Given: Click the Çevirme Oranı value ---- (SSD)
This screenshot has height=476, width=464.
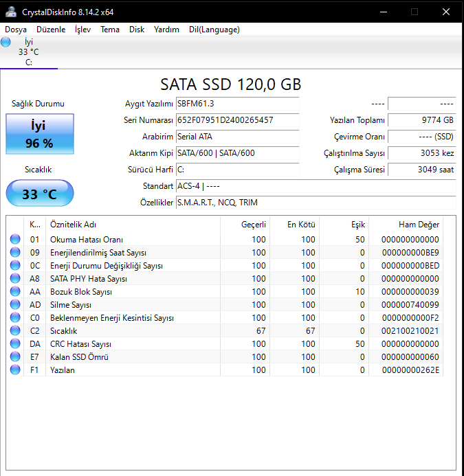Looking at the screenshot, I should tap(422, 137).
